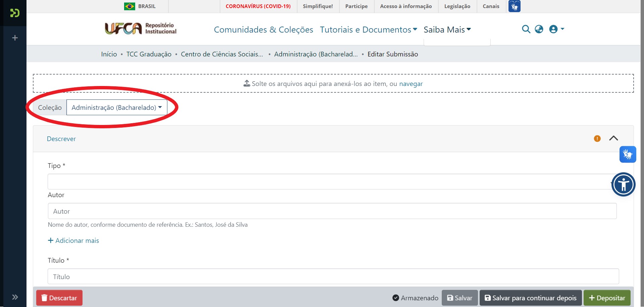The height and width of the screenshot is (307, 644).
Task: Click the orange warning icon near Descrever
Action: [597, 138]
